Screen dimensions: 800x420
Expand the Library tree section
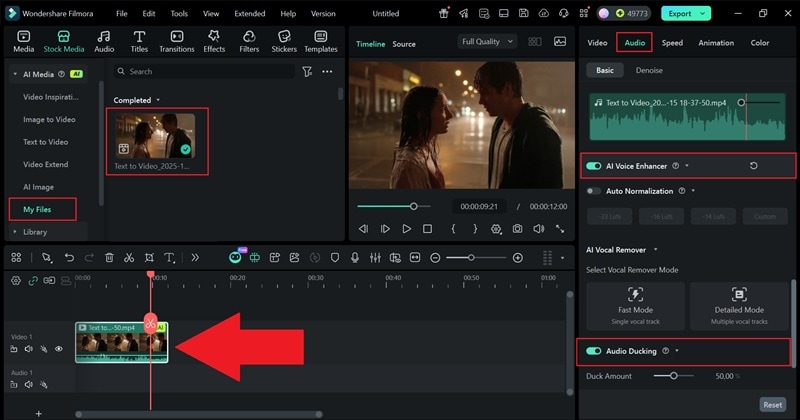coord(15,232)
